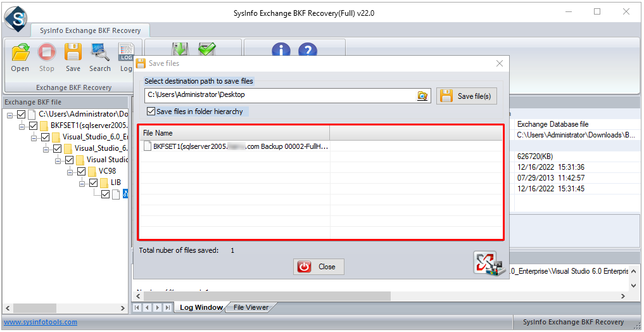Image resolution: width=644 pixels, height=332 pixels.
Task: Click the blue info icon
Action: pyautogui.click(x=281, y=51)
